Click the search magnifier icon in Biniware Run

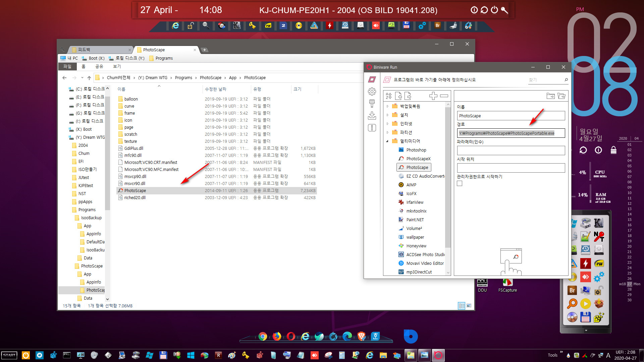(x=566, y=80)
